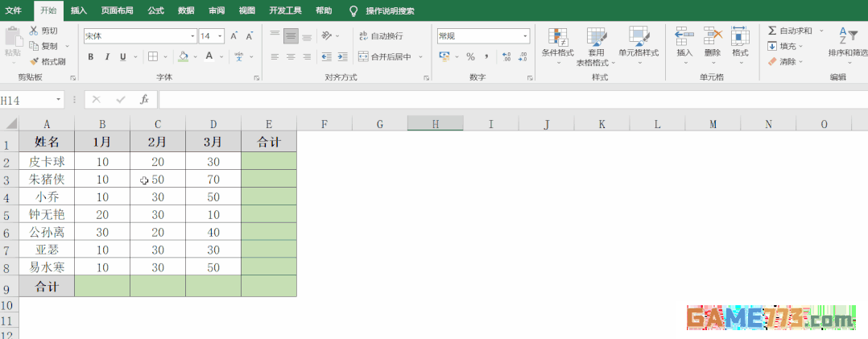Click the percent style icon
The width and height of the screenshot is (868, 339).
click(x=470, y=57)
